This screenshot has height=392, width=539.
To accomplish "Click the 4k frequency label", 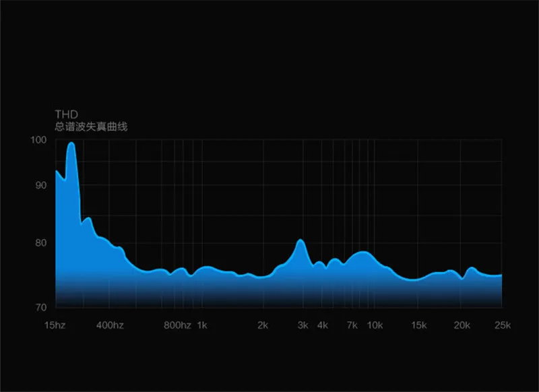I will click(x=323, y=325).
